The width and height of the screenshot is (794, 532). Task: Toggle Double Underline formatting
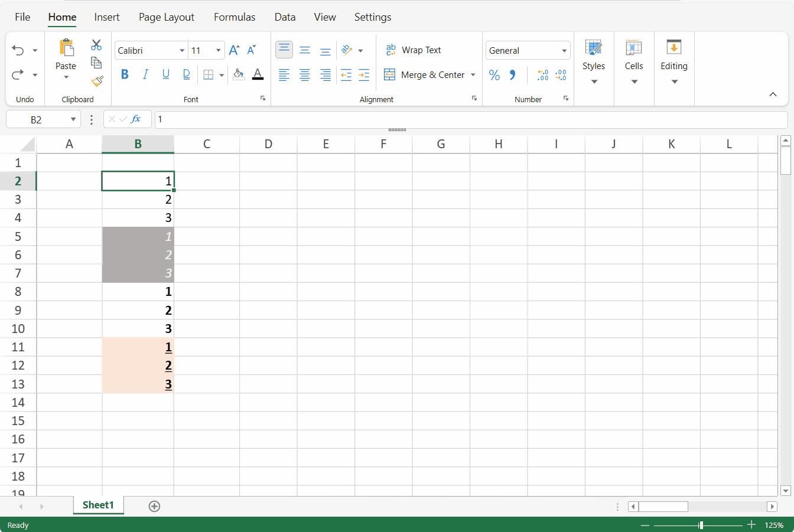pos(187,74)
